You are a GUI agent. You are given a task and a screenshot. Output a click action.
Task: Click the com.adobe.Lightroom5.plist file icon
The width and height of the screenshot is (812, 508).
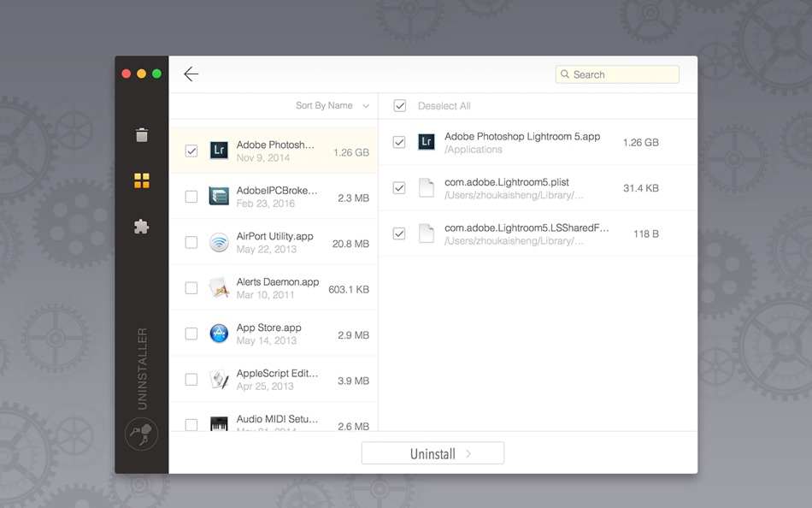pyautogui.click(x=427, y=187)
